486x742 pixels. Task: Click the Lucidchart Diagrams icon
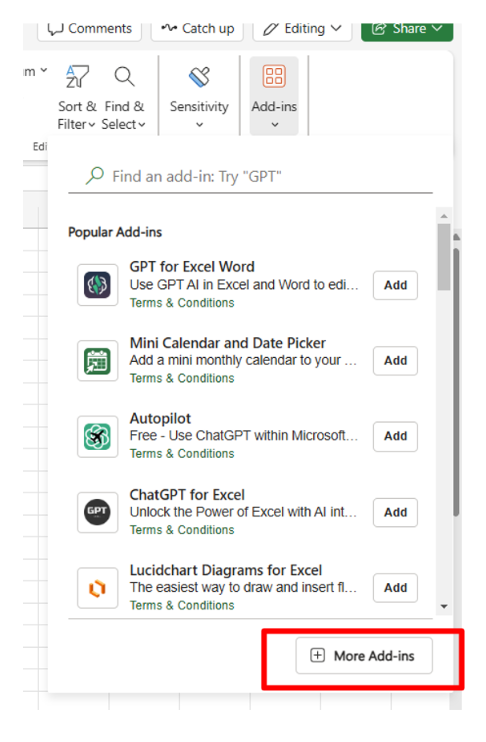tap(97, 588)
